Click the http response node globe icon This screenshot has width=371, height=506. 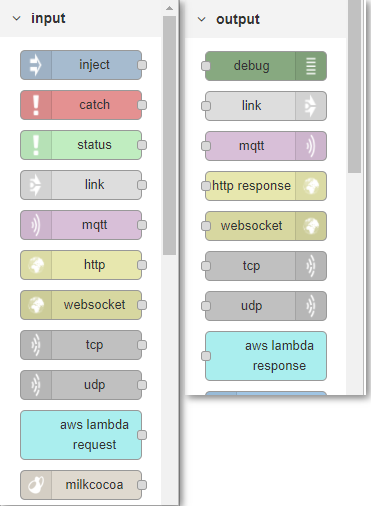[311, 186]
